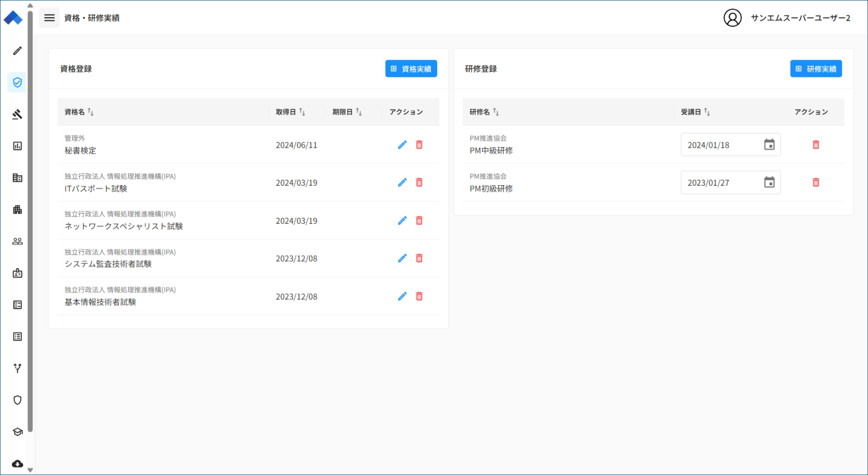Click the sidebar scroll down arrow
The width and height of the screenshot is (868, 475).
(x=30, y=470)
